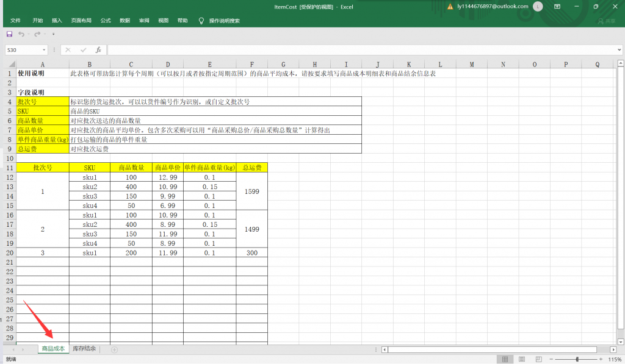This screenshot has height=364, width=625.
Task: Click the Insert Function fx icon
Action: (98, 50)
